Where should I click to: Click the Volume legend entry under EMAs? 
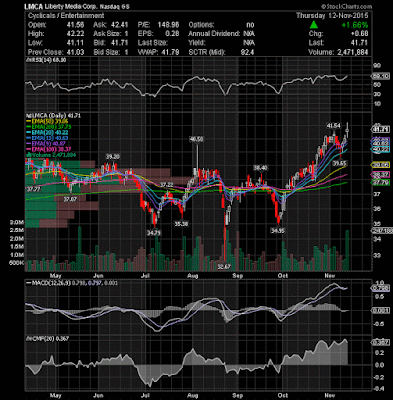coord(51,155)
